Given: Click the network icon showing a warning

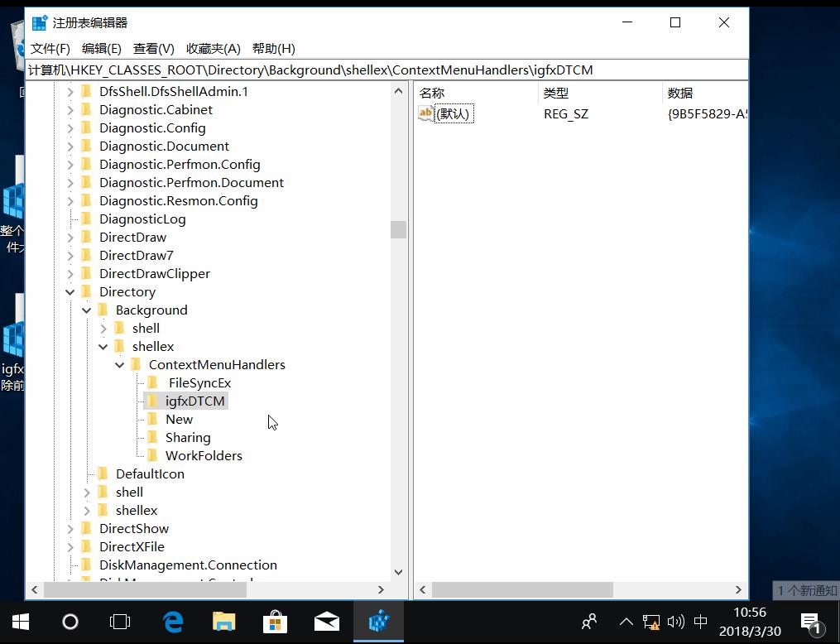Looking at the screenshot, I should (x=650, y=622).
